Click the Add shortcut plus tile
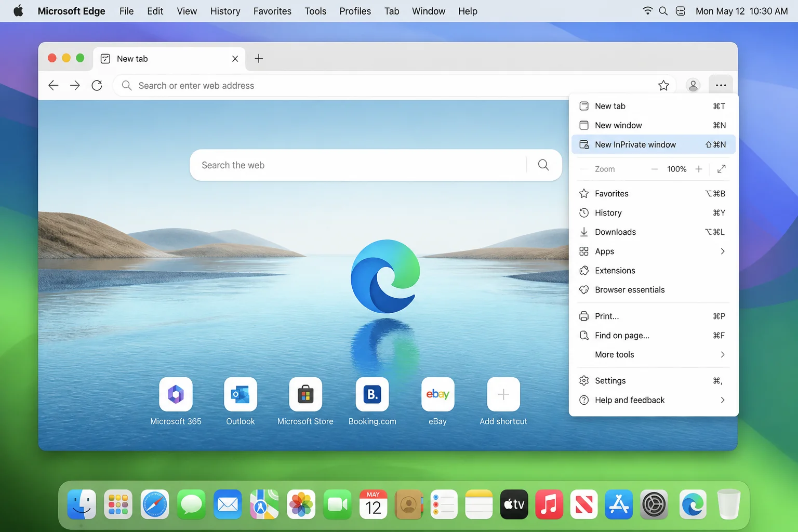The image size is (798, 532). point(503,394)
